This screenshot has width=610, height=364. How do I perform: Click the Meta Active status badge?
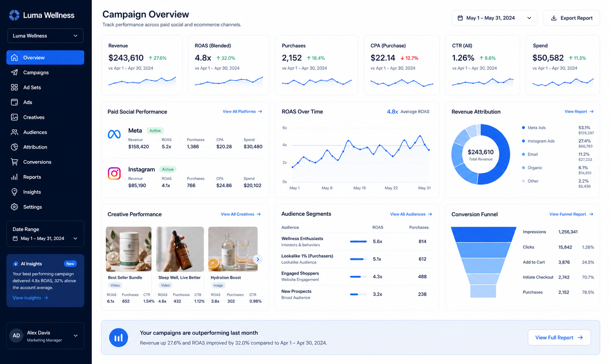[x=155, y=131]
